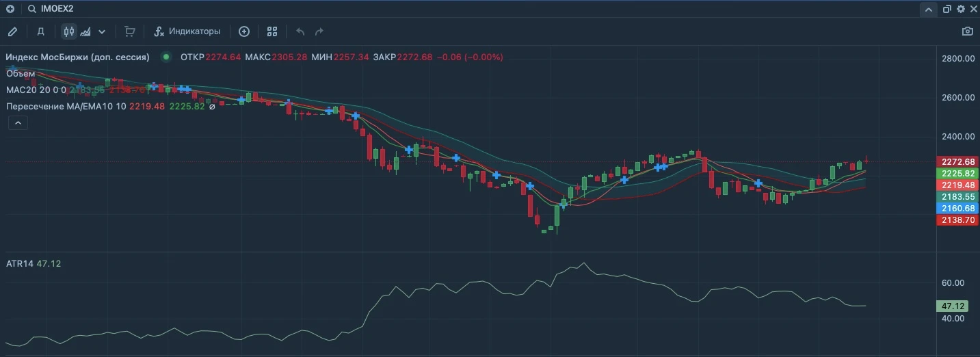Open the day timeframe selector Д
980x357 pixels.
tap(41, 31)
